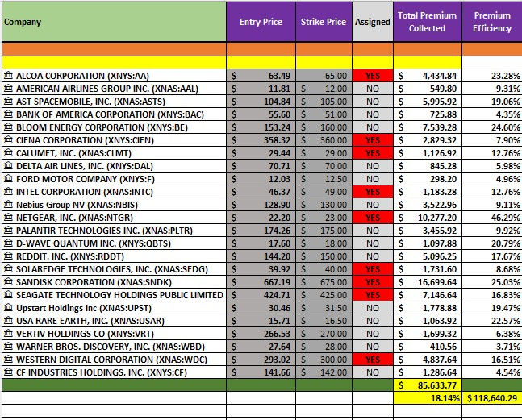Select strike price 360.00 for Ciena
Screen dimensions: 522x420
pos(324,140)
